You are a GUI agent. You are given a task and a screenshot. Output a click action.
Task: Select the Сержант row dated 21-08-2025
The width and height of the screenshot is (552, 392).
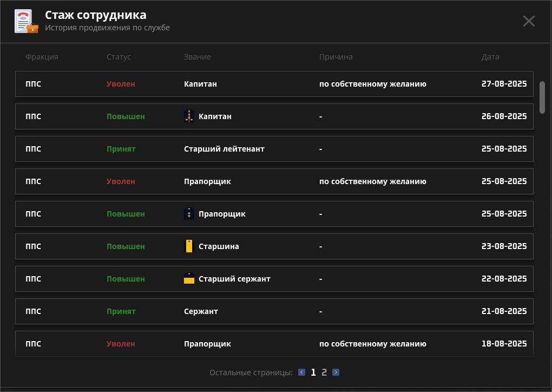tap(274, 311)
